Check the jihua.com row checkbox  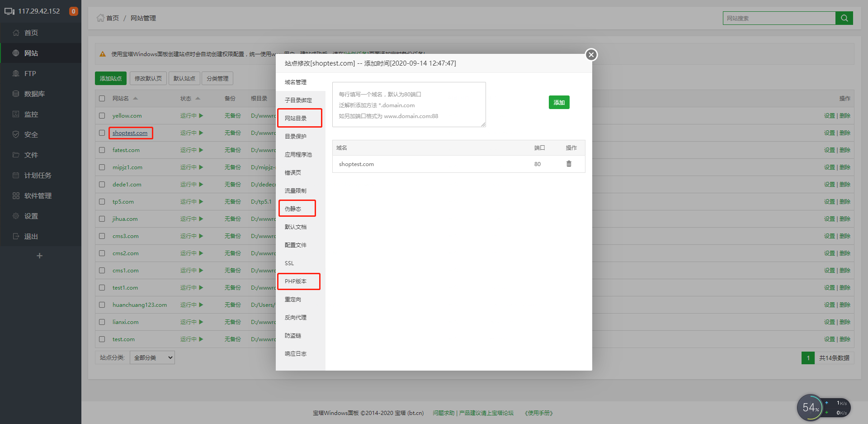coord(102,219)
